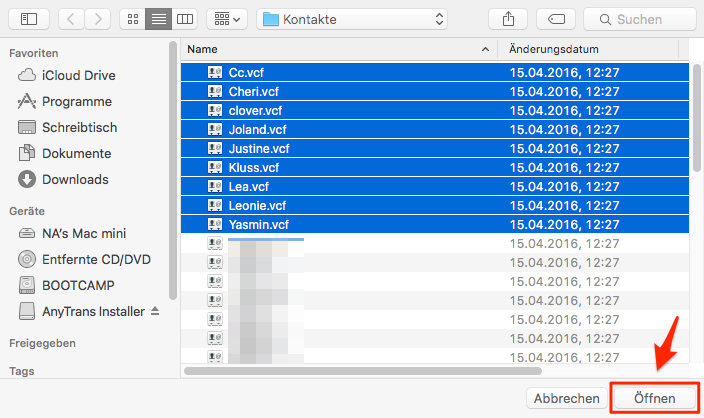Switch to list view mode
The image size is (704, 418).
158,19
